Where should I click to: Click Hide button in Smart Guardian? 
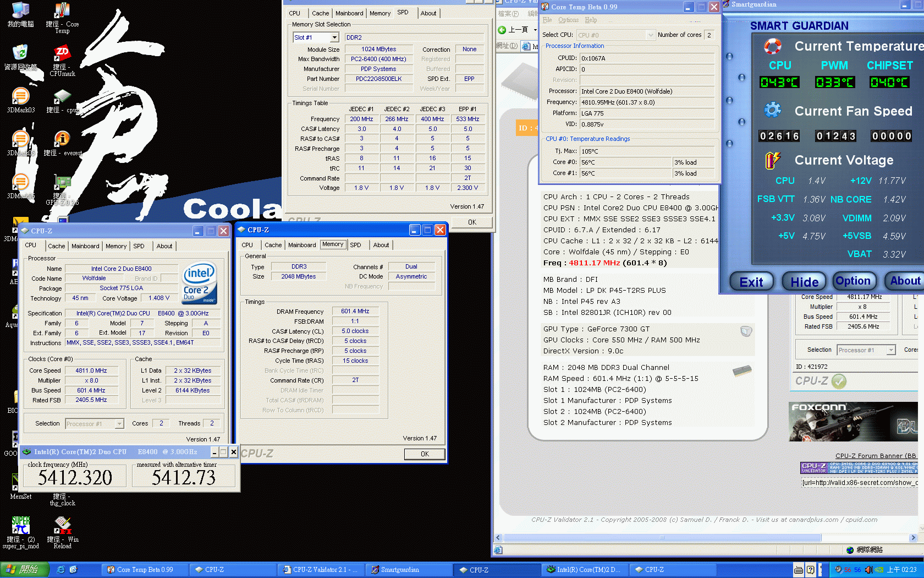805,282
